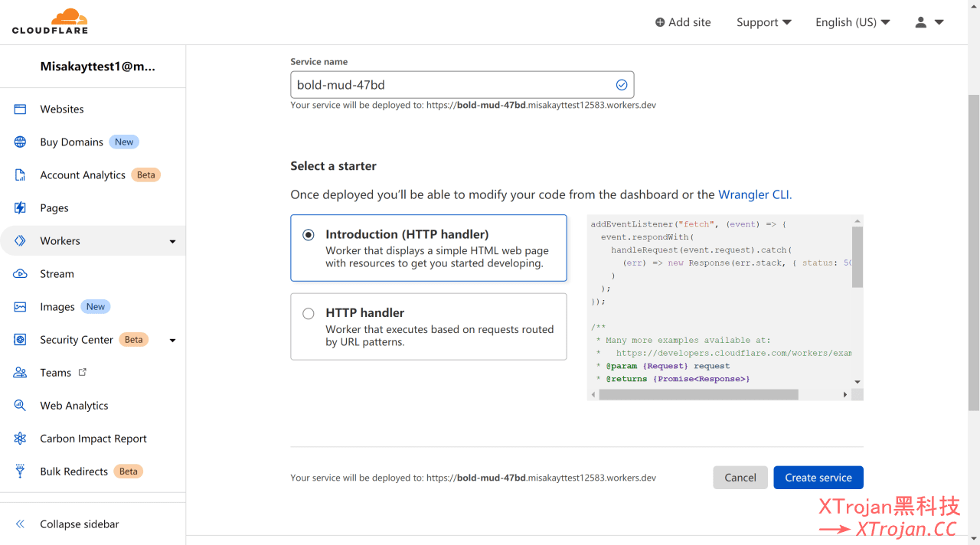This screenshot has width=980, height=545.
Task: Click the Teams people icon
Action: [x=21, y=373]
